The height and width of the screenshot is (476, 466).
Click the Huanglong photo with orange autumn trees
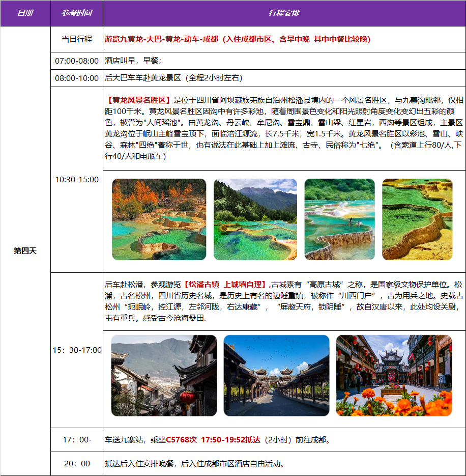159,219
